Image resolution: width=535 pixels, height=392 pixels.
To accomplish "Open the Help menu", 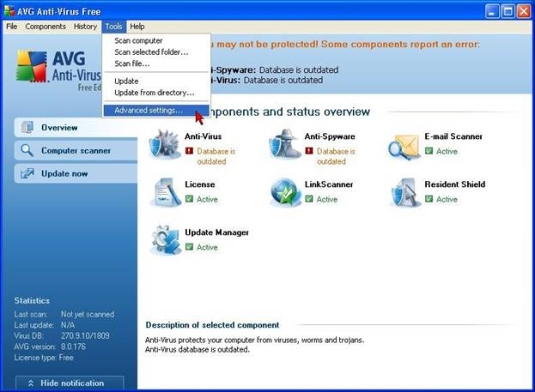I will pyautogui.click(x=137, y=27).
